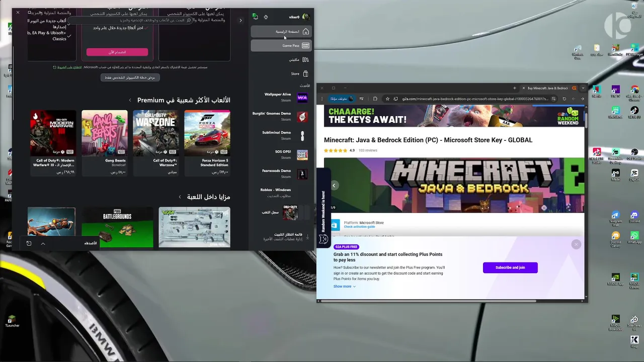Open Burglin' Gnomes Demo recent entry
The width and height of the screenshot is (644, 362).
[x=281, y=117]
